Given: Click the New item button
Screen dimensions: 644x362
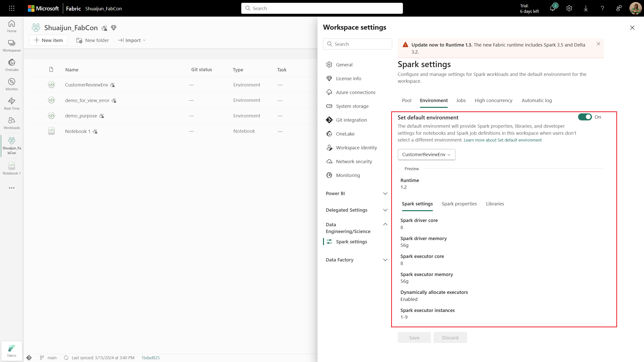Looking at the screenshot, I should coord(48,40).
